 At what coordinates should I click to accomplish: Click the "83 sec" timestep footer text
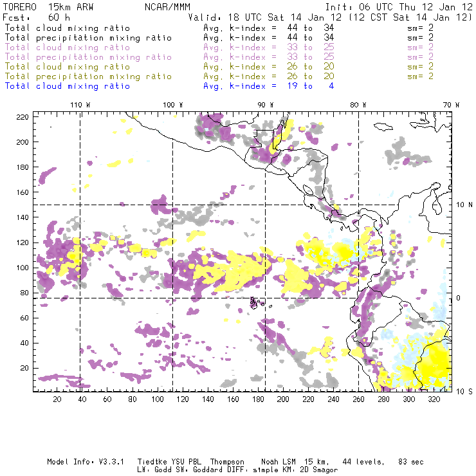pos(411,462)
